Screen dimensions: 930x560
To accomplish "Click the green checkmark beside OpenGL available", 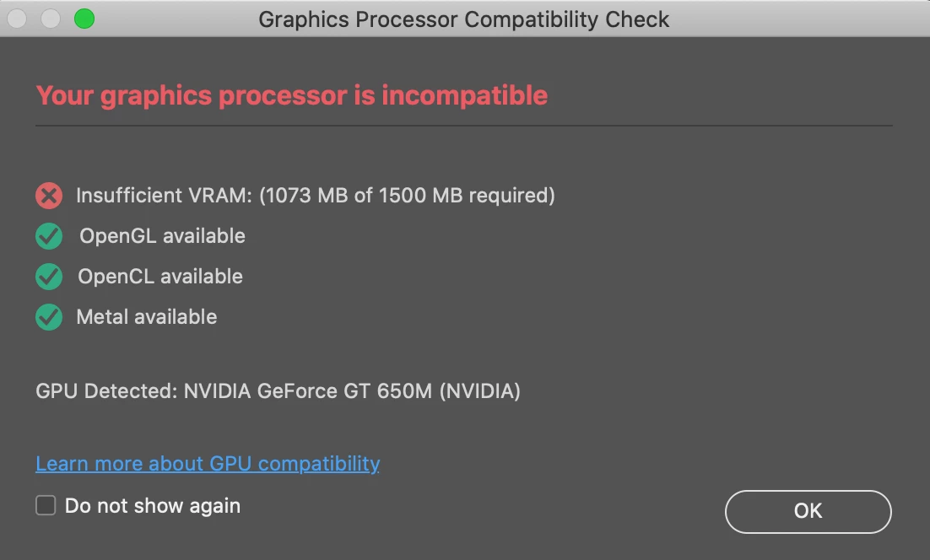I will click(x=49, y=237).
